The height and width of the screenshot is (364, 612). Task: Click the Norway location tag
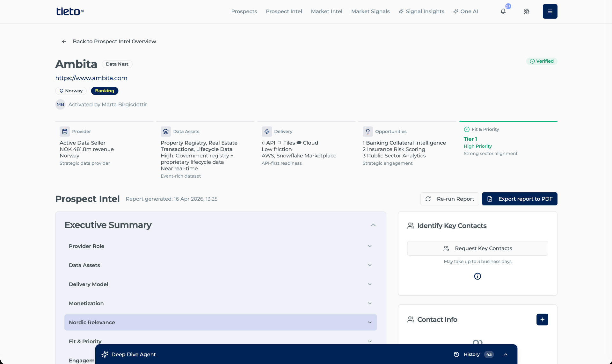71,91
